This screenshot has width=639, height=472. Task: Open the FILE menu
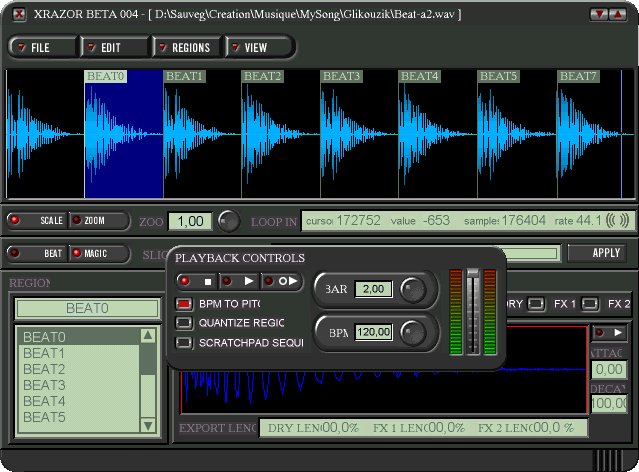point(42,47)
